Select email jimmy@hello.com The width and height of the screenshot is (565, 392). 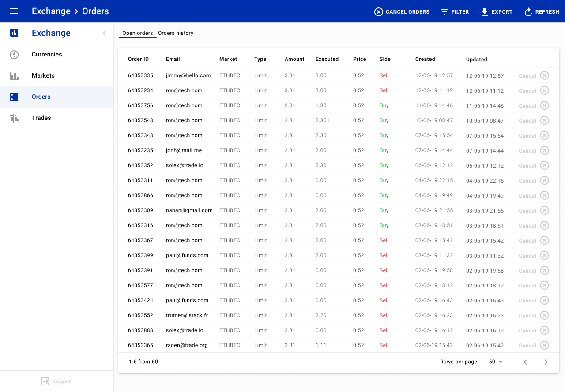click(x=188, y=75)
